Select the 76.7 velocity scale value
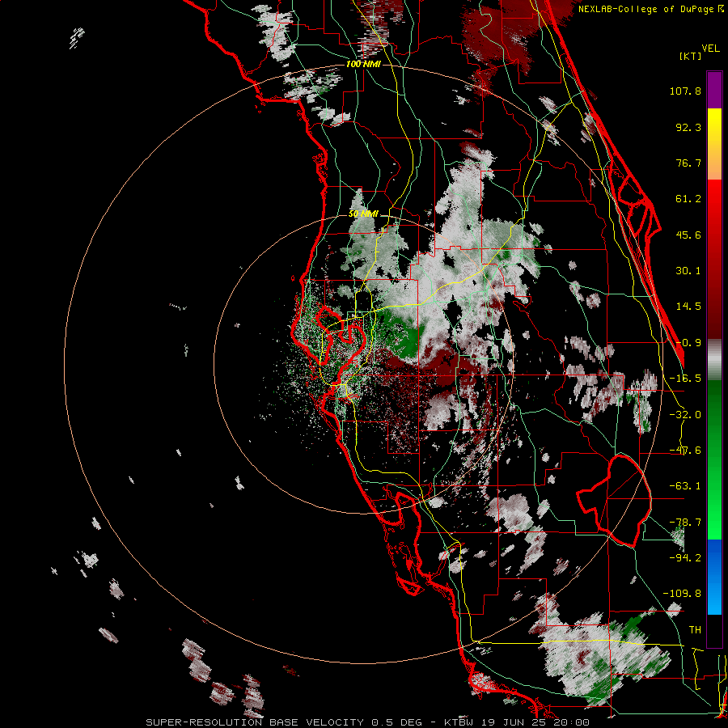 point(688,163)
